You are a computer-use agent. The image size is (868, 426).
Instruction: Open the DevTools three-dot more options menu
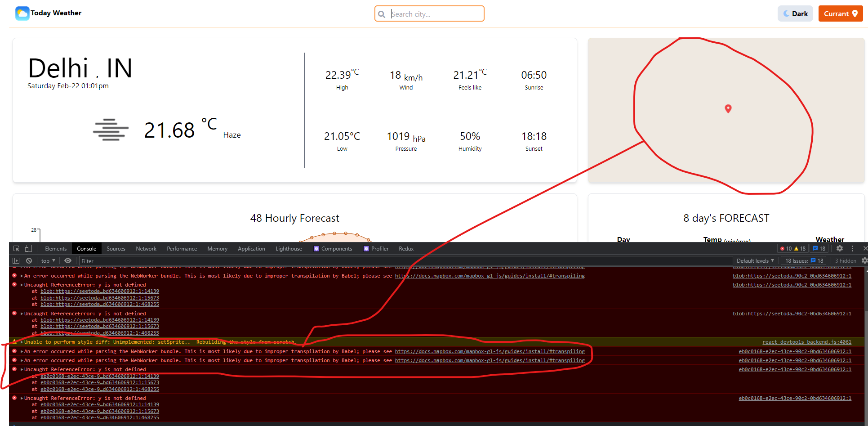pos(852,248)
